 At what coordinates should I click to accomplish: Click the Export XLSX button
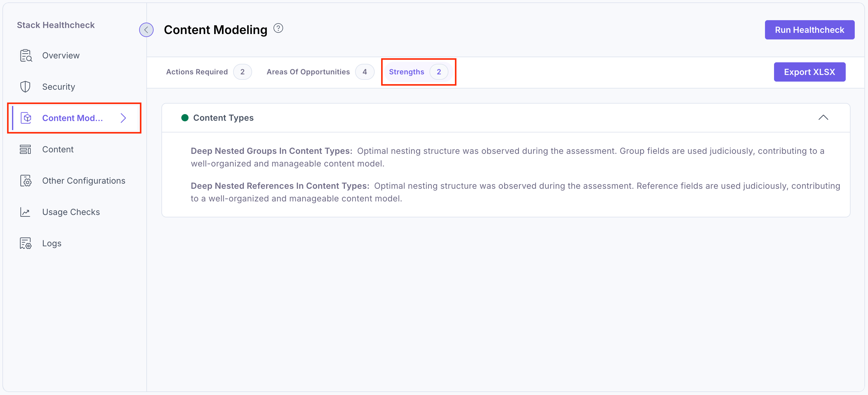[809, 72]
